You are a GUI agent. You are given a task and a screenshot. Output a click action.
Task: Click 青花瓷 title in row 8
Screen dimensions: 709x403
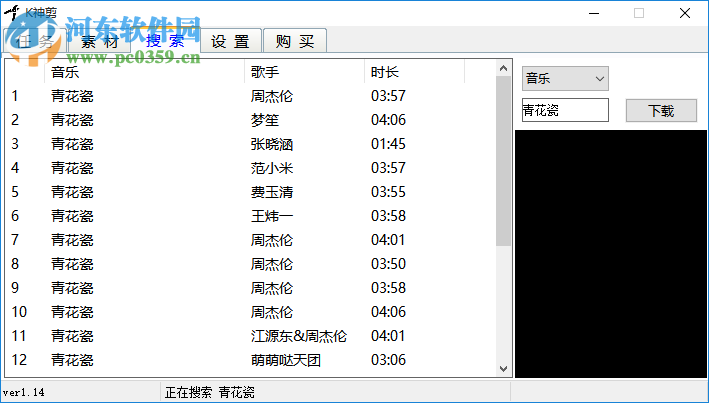[x=72, y=264]
